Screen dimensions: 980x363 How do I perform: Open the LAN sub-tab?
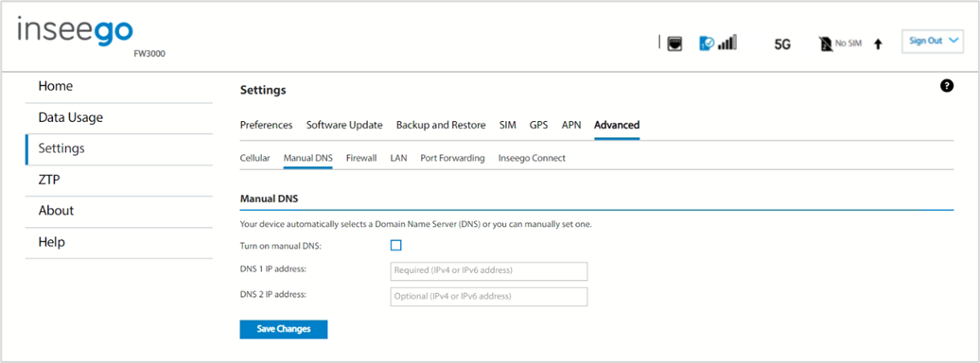point(399,159)
